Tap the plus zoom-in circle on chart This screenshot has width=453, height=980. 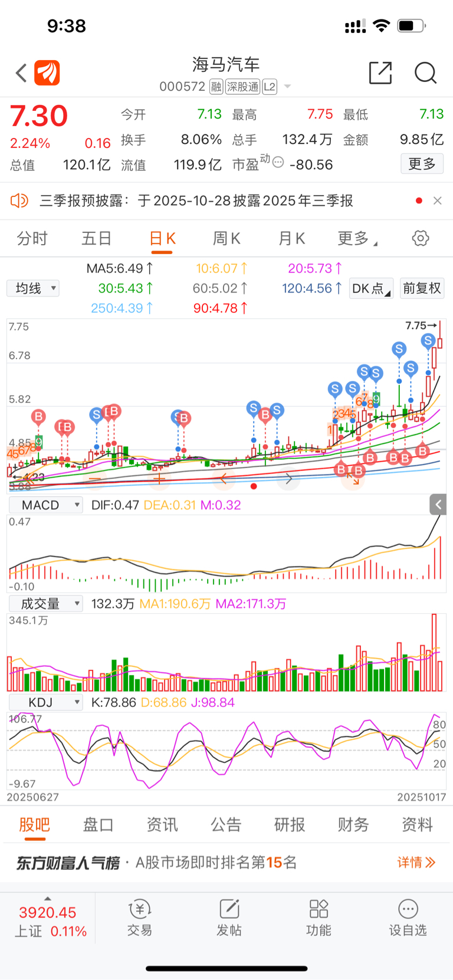(x=159, y=479)
